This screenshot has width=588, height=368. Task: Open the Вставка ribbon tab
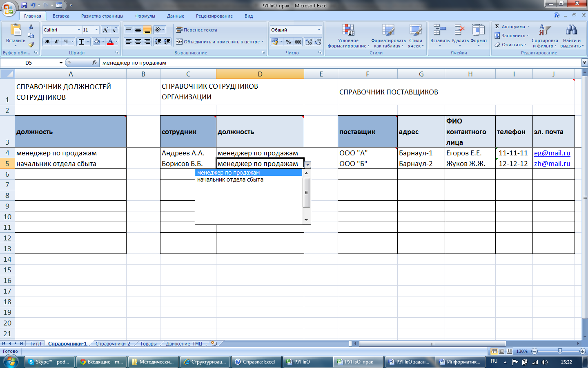click(x=61, y=16)
